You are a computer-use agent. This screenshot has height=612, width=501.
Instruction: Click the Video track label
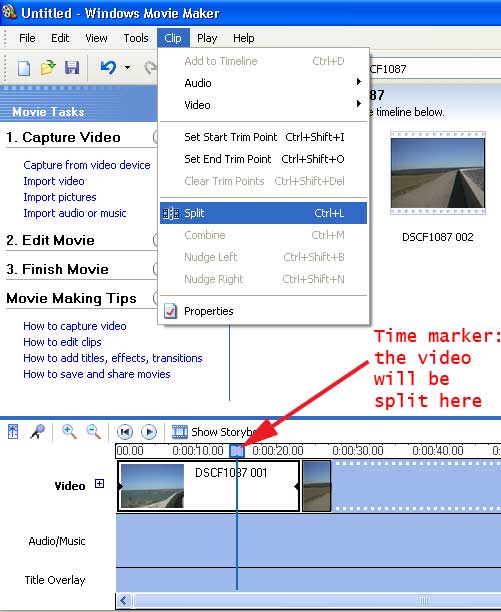coord(70,486)
